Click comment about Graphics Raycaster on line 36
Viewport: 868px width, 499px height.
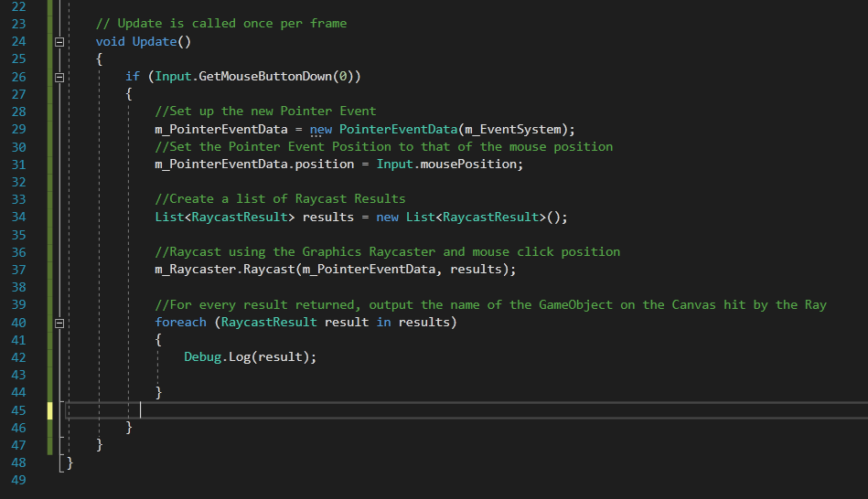pyautogui.click(x=388, y=251)
